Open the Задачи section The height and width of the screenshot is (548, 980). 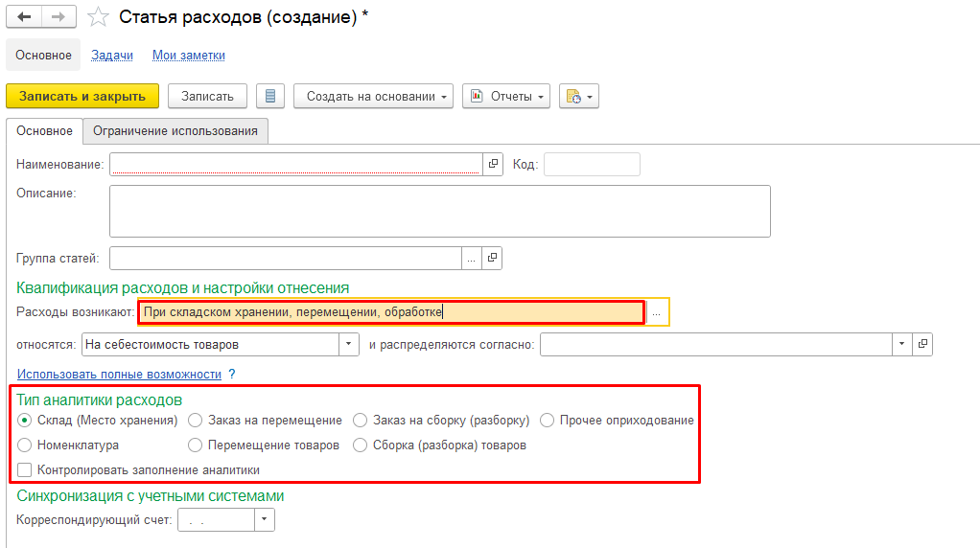tap(112, 56)
